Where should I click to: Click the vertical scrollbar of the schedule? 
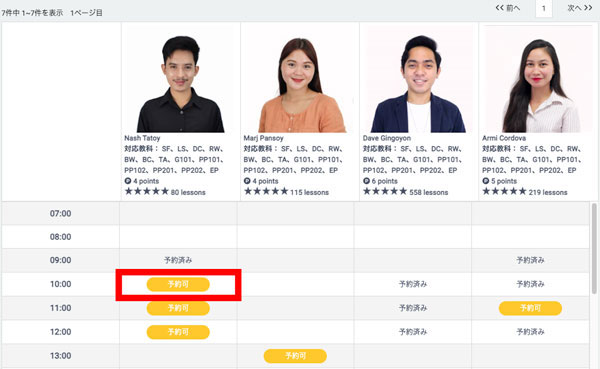[594, 249]
